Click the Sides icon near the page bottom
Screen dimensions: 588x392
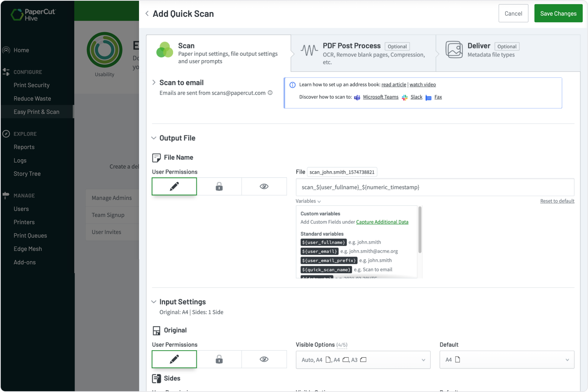point(156,378)
